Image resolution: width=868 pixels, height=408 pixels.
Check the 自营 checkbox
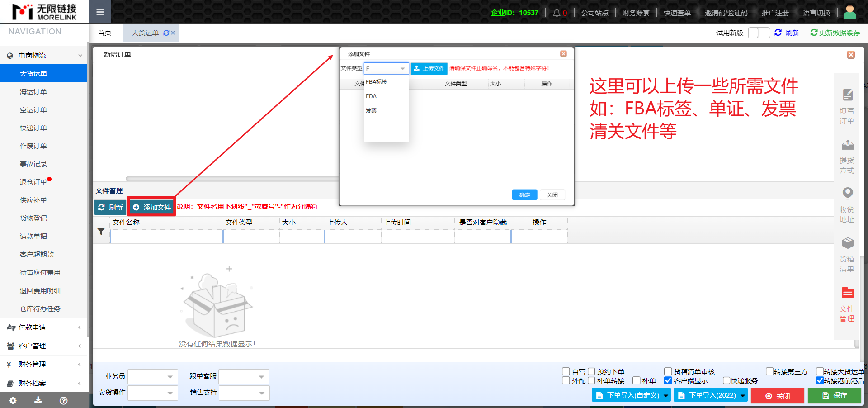coord(566,371)
